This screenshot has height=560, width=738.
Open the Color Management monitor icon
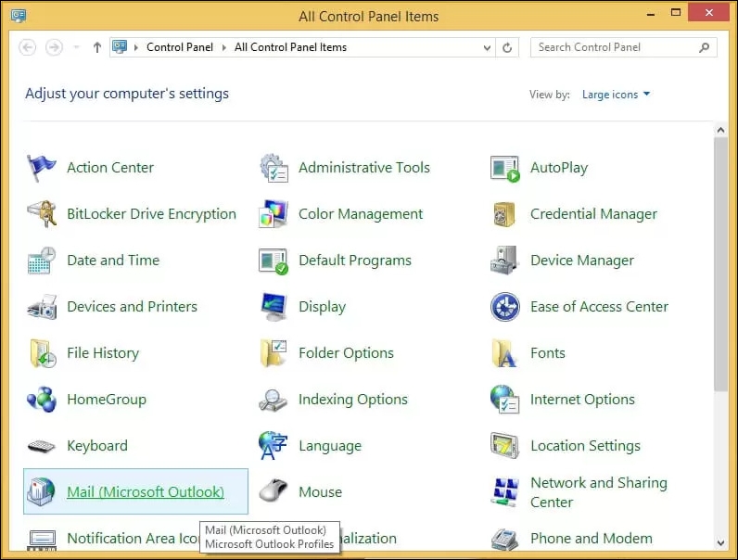pyautogui.click(x=274, y=214)
